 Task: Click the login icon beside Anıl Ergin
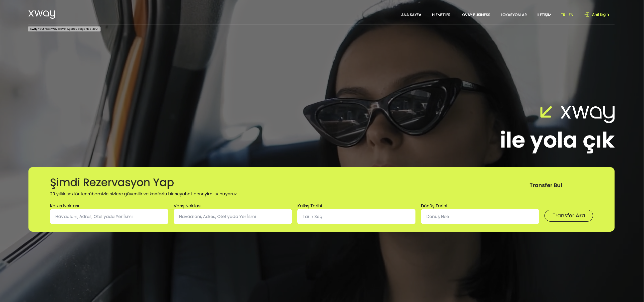point(587,15)
